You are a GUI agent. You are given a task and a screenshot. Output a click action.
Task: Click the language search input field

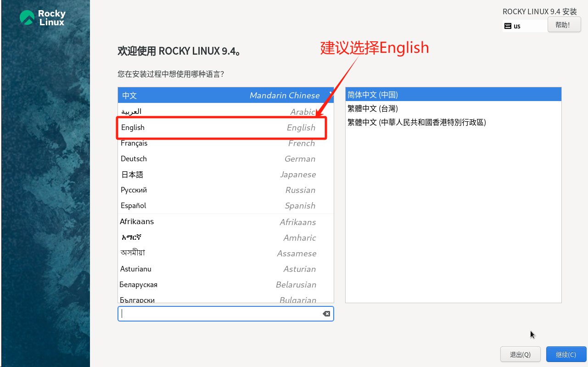221,314
